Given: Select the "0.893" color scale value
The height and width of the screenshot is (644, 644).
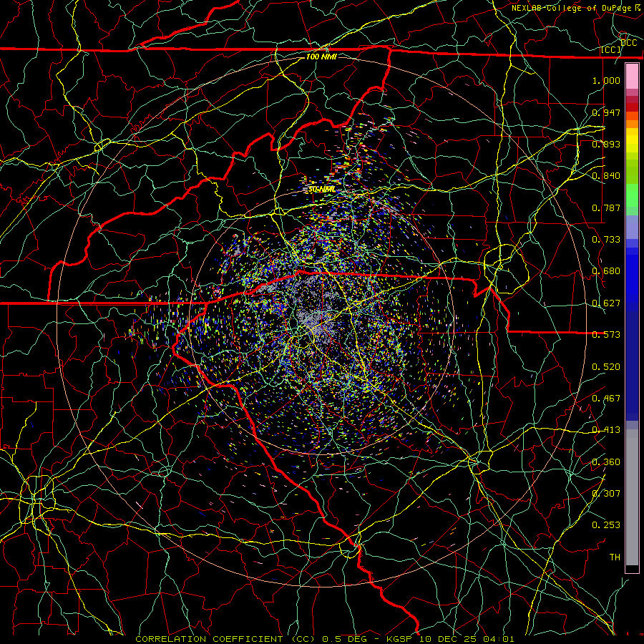Looking at the screenshot, I should pos(606,144).
